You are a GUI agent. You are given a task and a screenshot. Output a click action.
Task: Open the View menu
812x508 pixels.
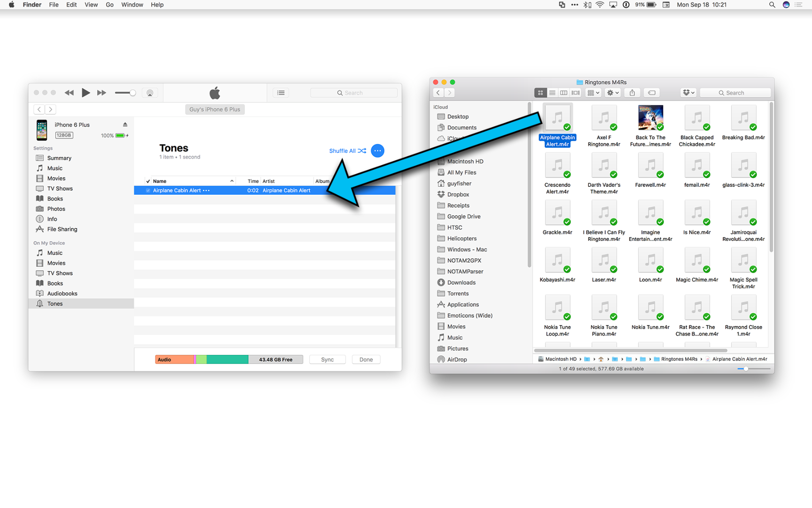tap(91, 5)
